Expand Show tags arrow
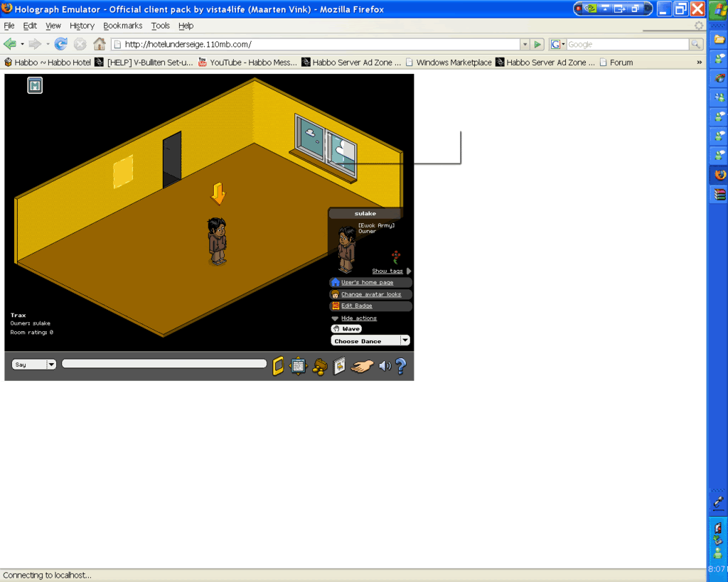Screen dimensions: 728x582 coord(409,271)
